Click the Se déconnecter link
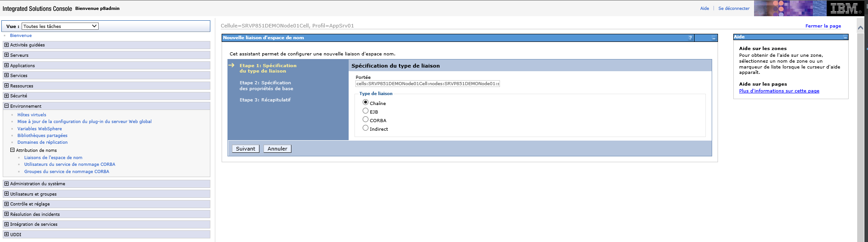 [734, 9]
